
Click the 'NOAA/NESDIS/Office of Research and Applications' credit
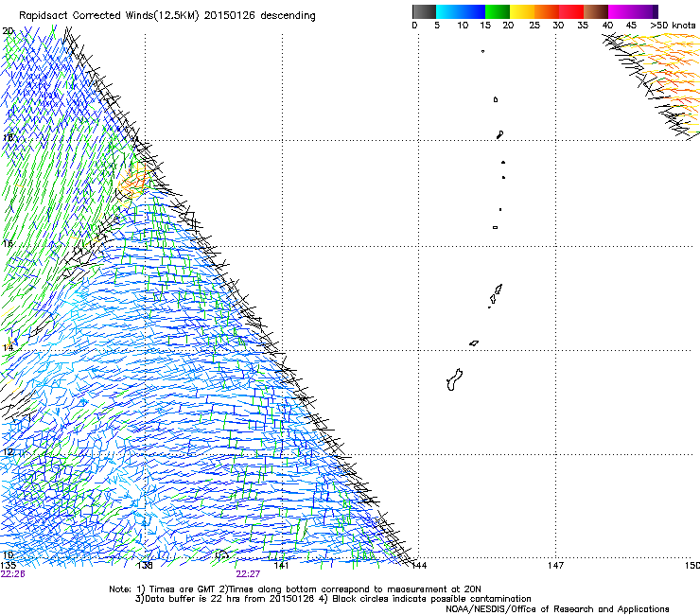(x=557, y=609)
